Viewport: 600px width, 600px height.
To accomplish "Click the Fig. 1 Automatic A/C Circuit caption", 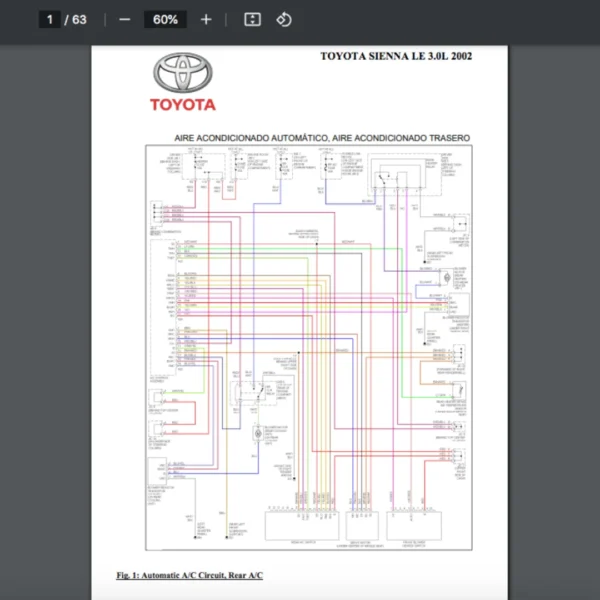I will [190, 575].
